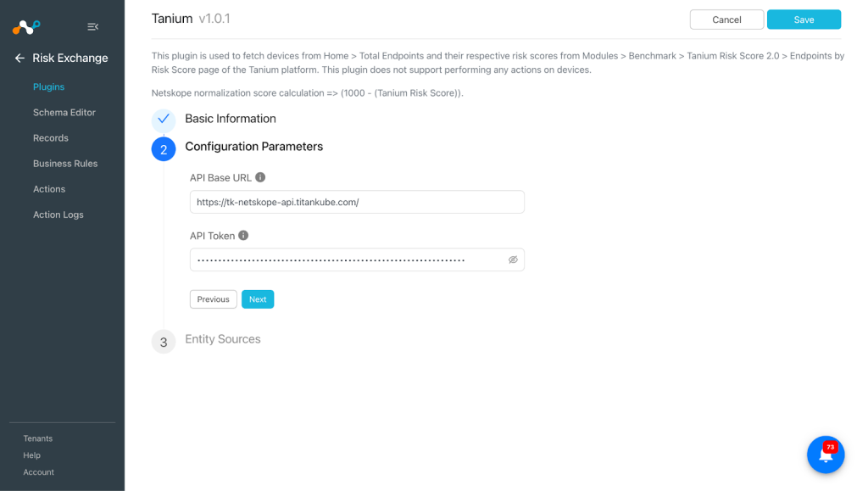Show info tooltip for API Base URL
868x491 pixels.
tap(260, 177)
